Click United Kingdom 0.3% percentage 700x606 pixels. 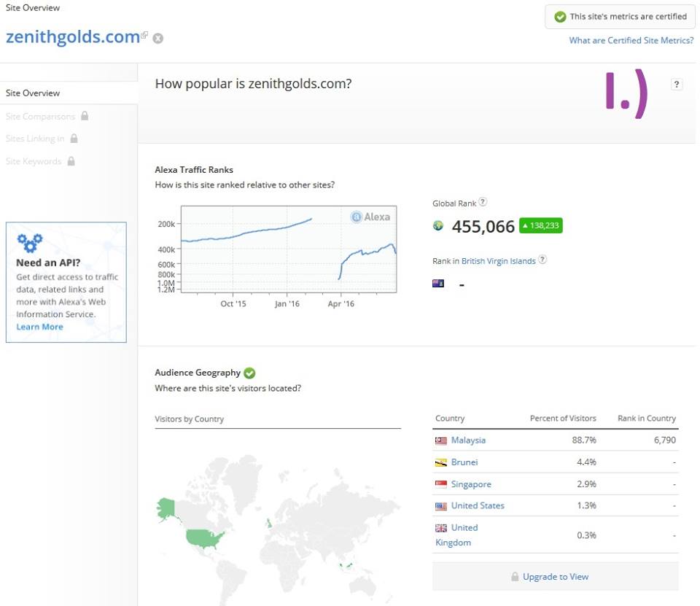(586, 535)
